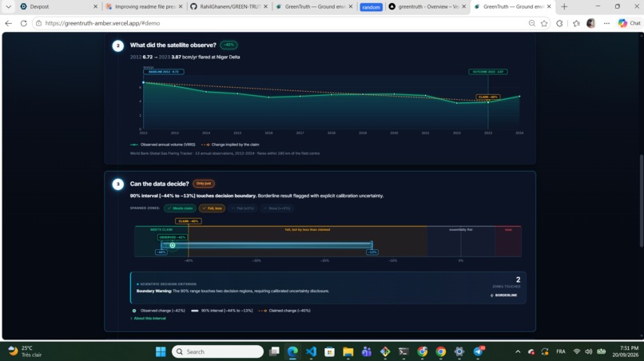Click the CLAIM −42% marker on line chart

[488, 97]
